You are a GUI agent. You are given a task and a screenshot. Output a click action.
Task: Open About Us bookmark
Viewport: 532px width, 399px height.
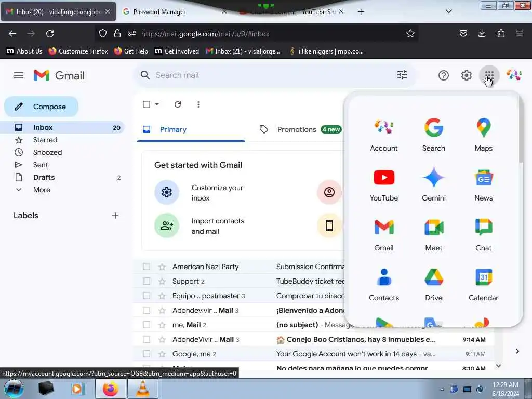tap(24, 51)
